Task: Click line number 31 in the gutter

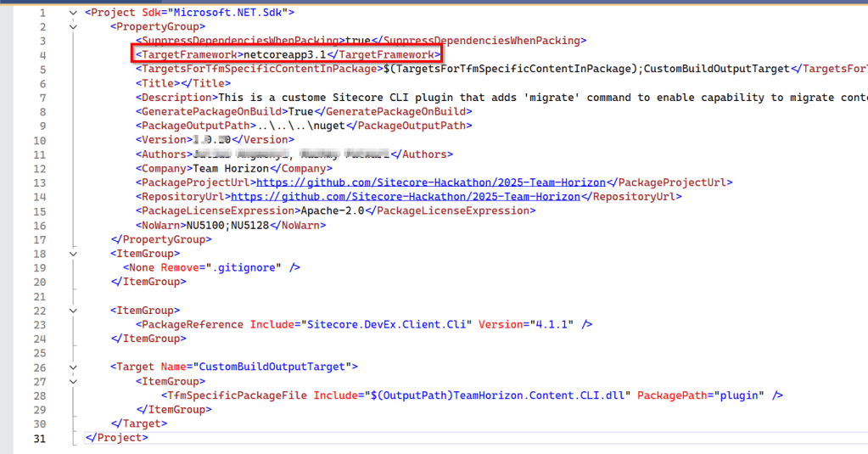Action: click(38, 439)
